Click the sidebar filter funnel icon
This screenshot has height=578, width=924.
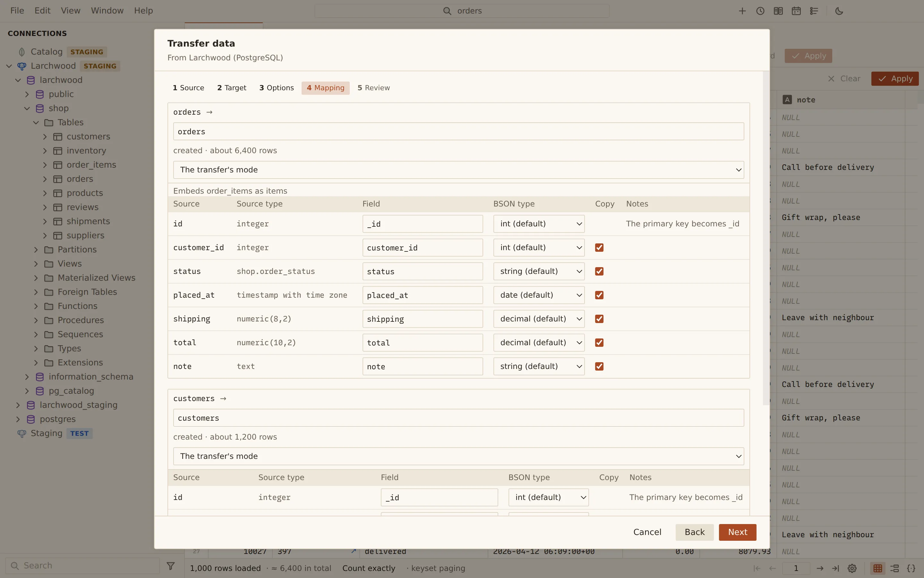[171, 566]
